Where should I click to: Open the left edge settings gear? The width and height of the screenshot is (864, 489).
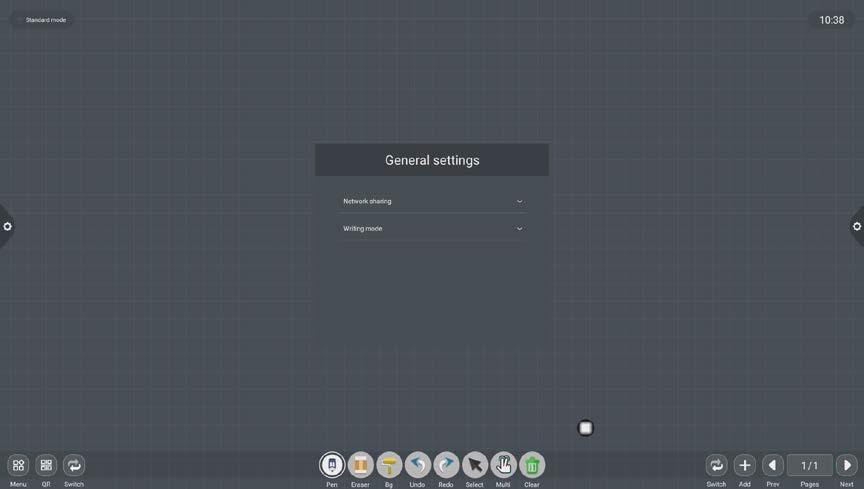[7, 227]
